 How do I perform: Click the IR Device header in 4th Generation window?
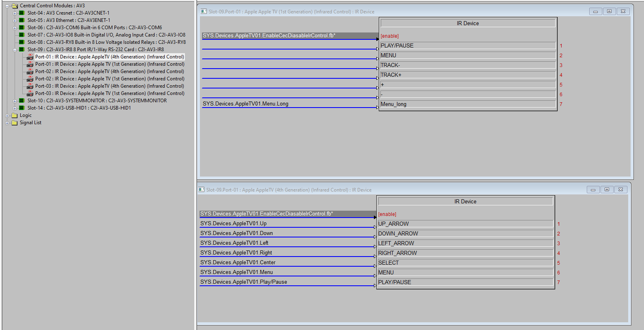coord(465,201)
